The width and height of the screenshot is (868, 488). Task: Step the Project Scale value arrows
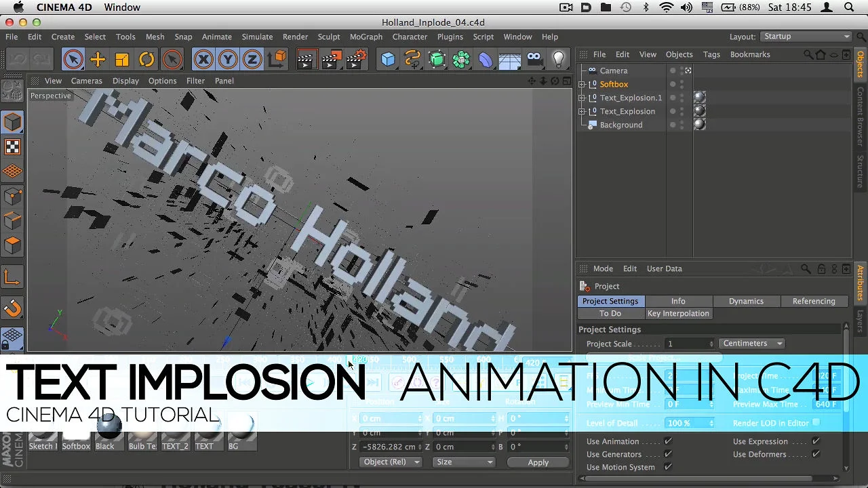click(x=711, y=344)
